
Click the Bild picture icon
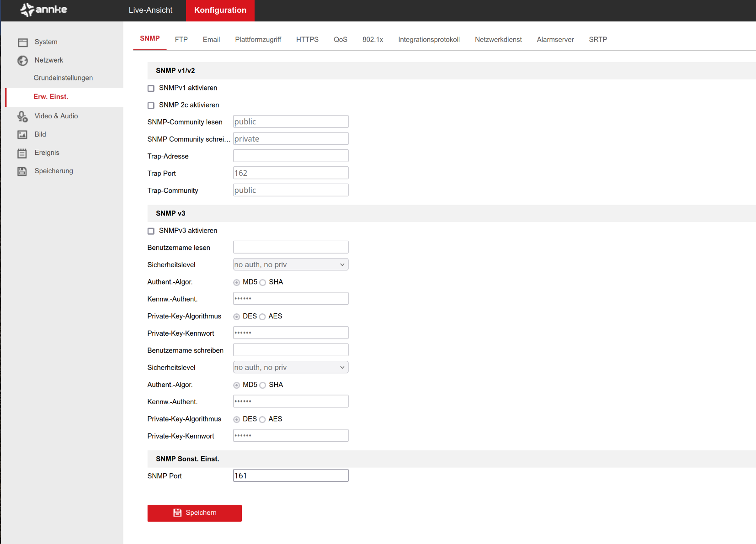[x=22, y=135]
